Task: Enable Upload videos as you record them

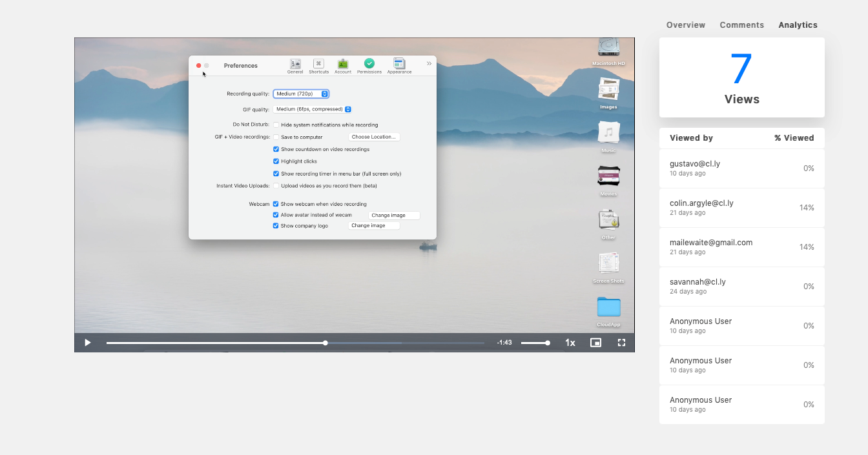Action: 276,186
